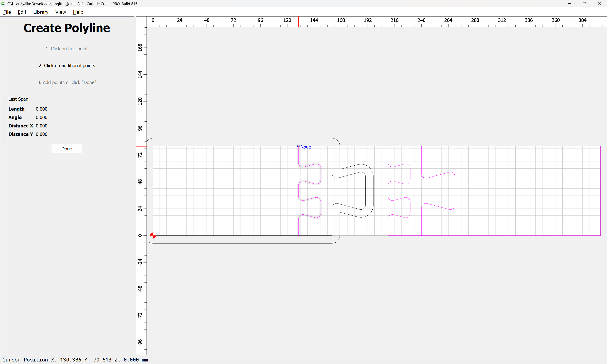
Task: Open the Edit menu
Action: 22,12
